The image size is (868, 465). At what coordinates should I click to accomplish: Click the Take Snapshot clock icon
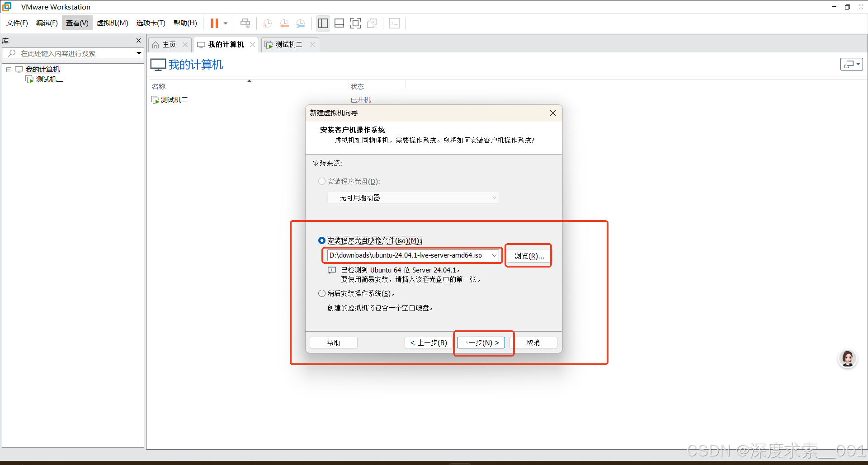pos(268,23)
